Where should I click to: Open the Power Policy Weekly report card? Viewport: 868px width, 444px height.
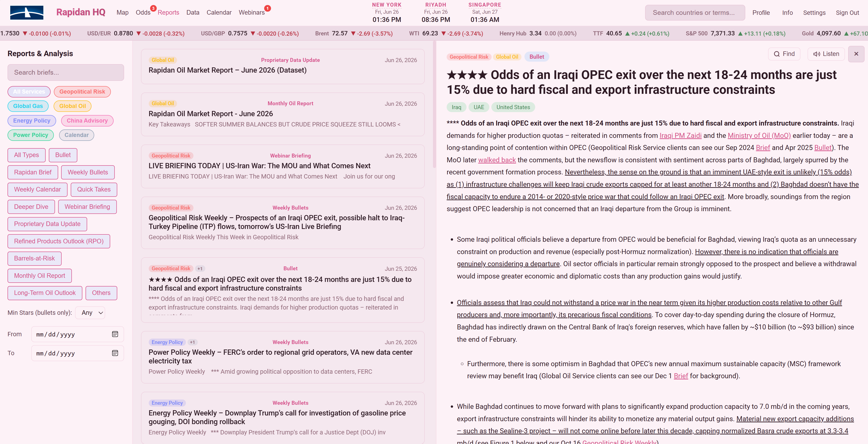tap(282, 357)
